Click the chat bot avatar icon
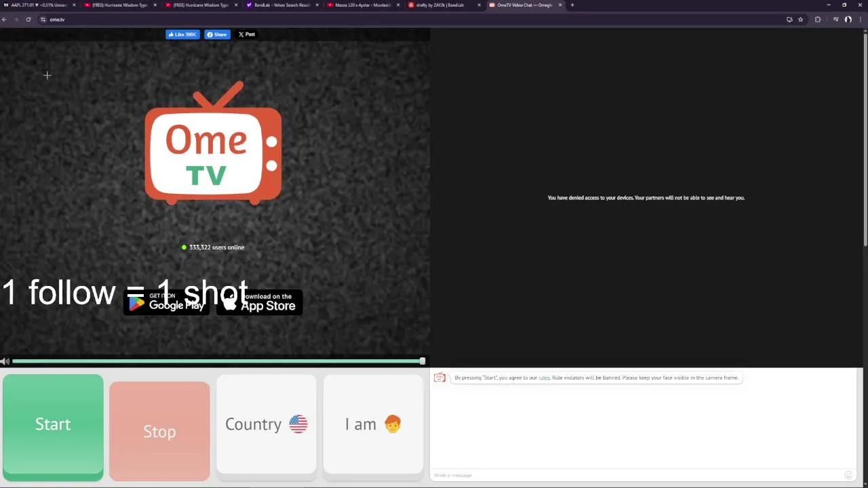The image size is (868, 488). (439, 378)
